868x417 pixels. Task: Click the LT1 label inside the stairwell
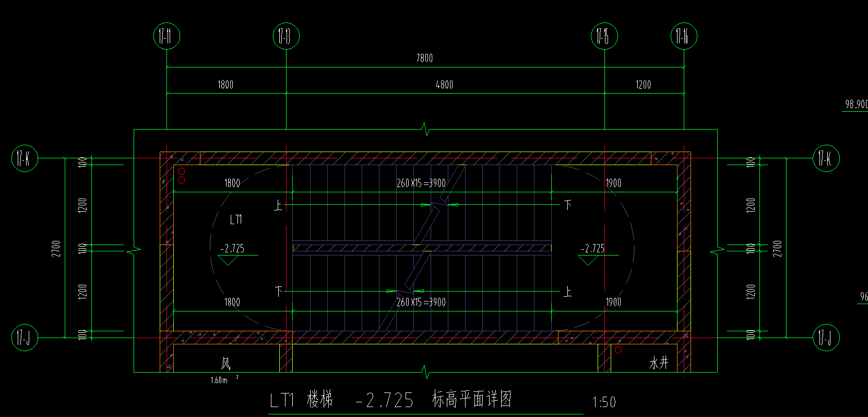pos(236,219)
